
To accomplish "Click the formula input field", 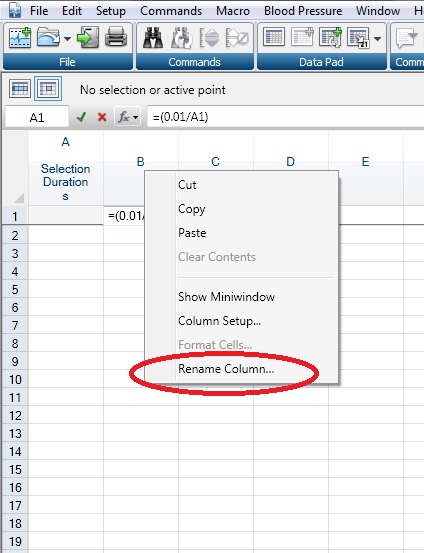I will (x=285, y=117).
